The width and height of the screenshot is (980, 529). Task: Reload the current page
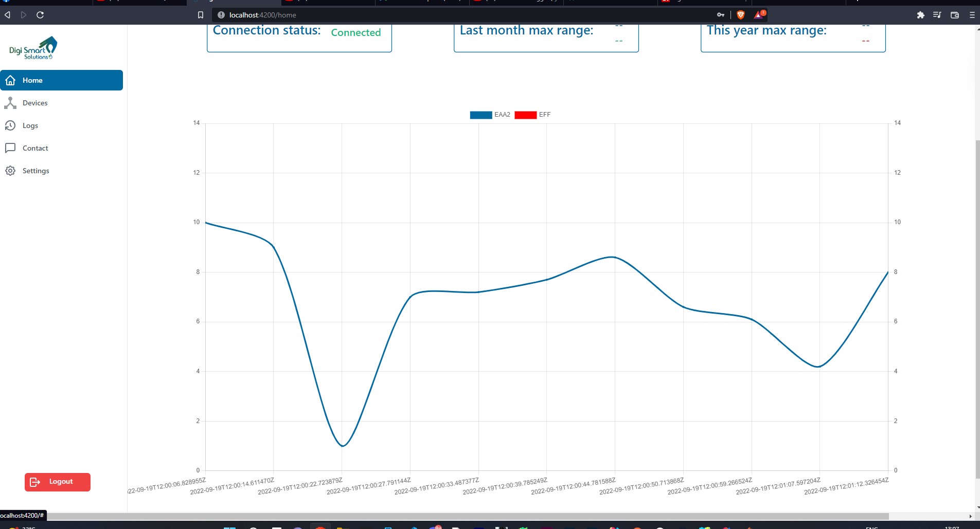[x=40, y=14]
